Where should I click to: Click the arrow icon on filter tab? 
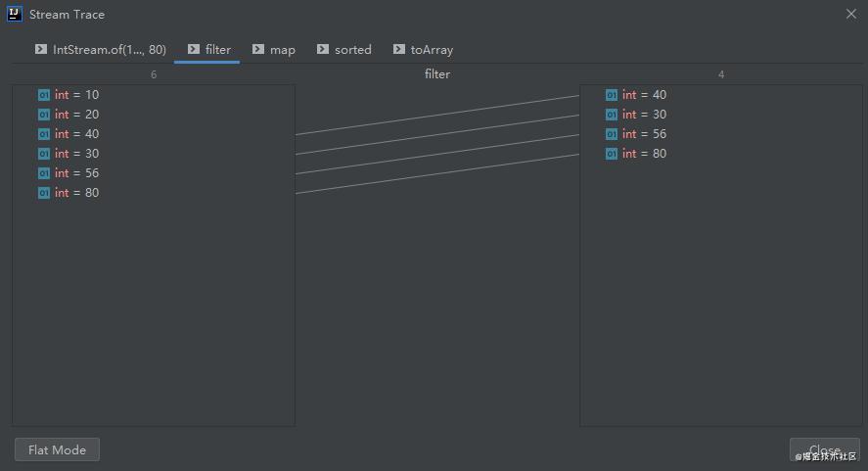193,49
